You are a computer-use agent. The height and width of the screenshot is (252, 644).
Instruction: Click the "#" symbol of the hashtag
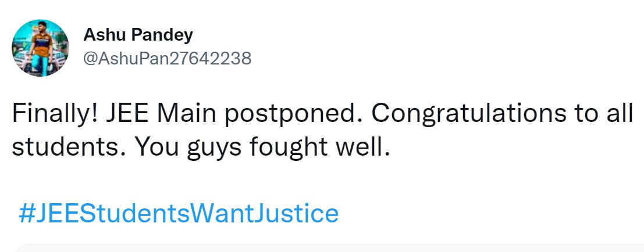25,213
